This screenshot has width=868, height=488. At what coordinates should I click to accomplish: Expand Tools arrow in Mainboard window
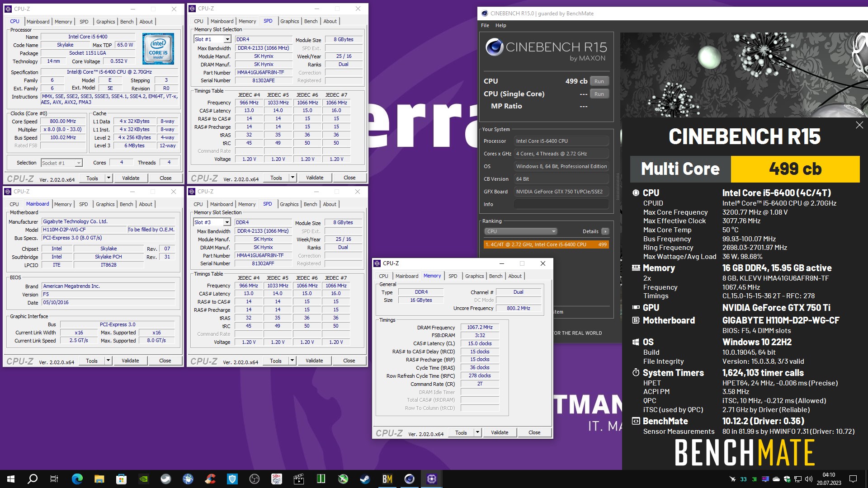(108, 361)
